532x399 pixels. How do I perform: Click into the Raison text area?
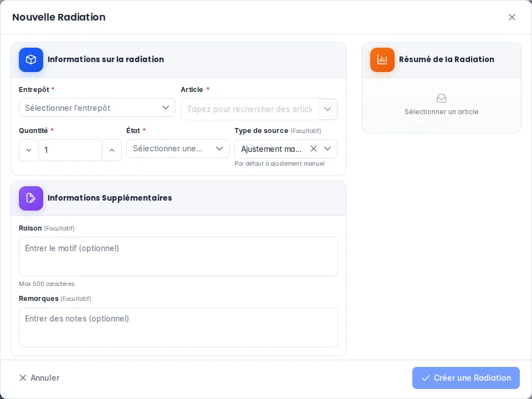[178, 257]
